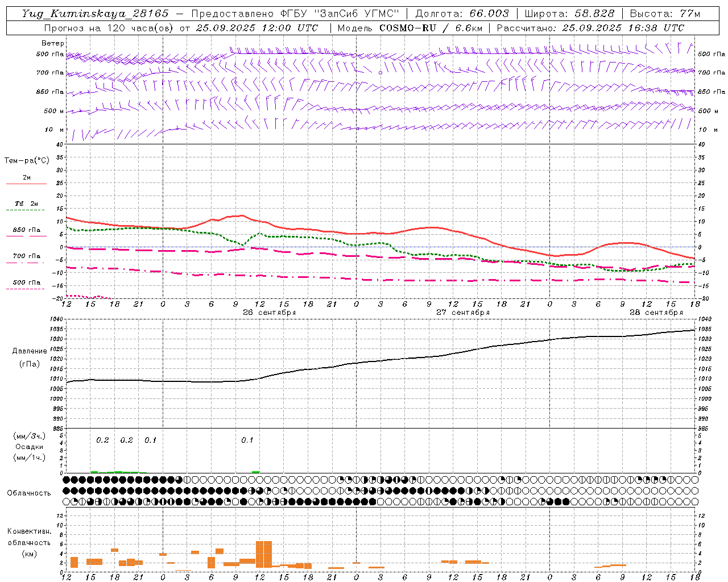Click the 'Высота: 77м' header field
Screen dimensions: 728x582
coord(665,14)
